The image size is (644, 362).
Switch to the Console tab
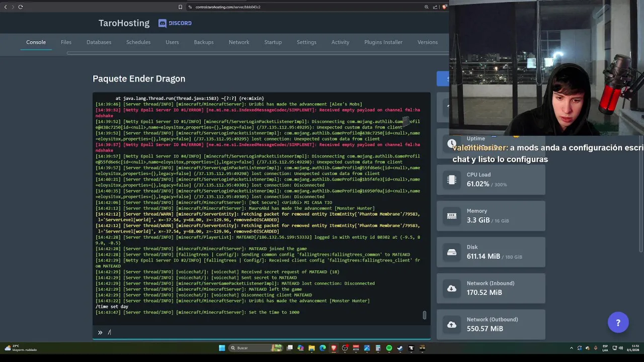point(36,42)
